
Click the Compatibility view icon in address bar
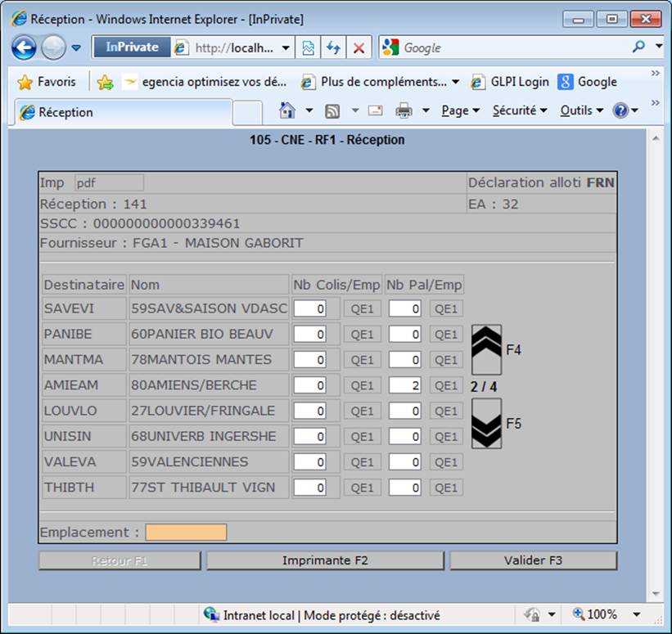308,47
